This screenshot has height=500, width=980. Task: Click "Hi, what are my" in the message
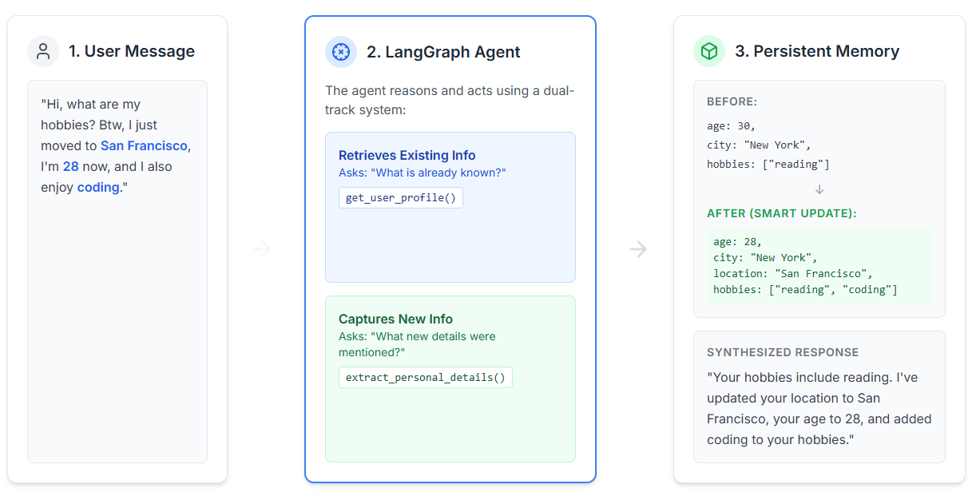pos(91,104)
